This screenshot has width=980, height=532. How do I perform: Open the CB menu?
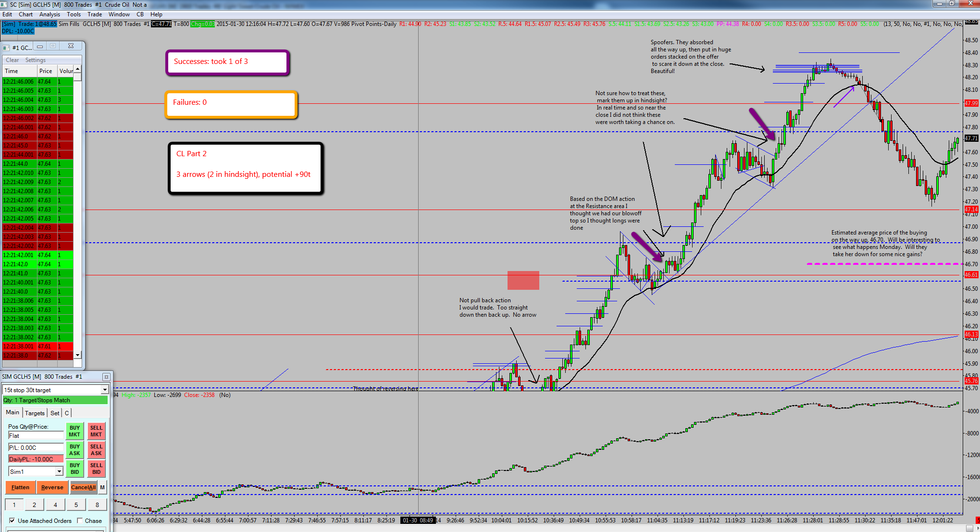[x=140, y=14]
